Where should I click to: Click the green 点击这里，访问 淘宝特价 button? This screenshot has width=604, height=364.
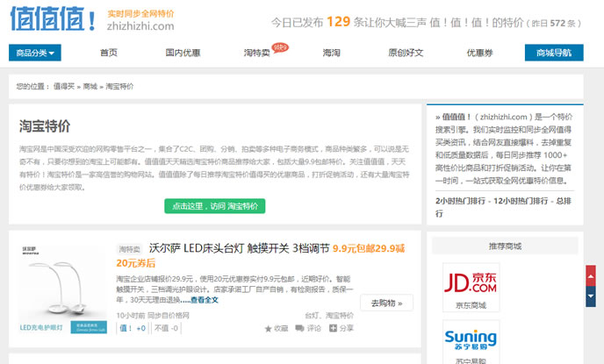(214, 206)
